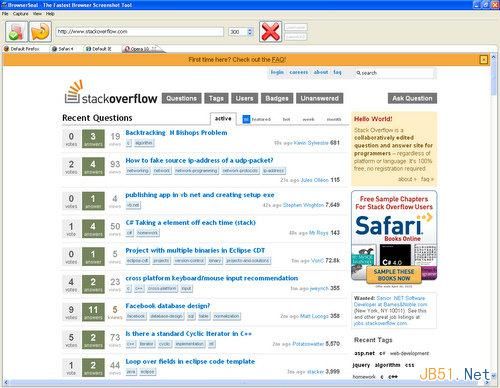Click the Unanswered navigation button
500x388 pixels.
pos(319,98)
